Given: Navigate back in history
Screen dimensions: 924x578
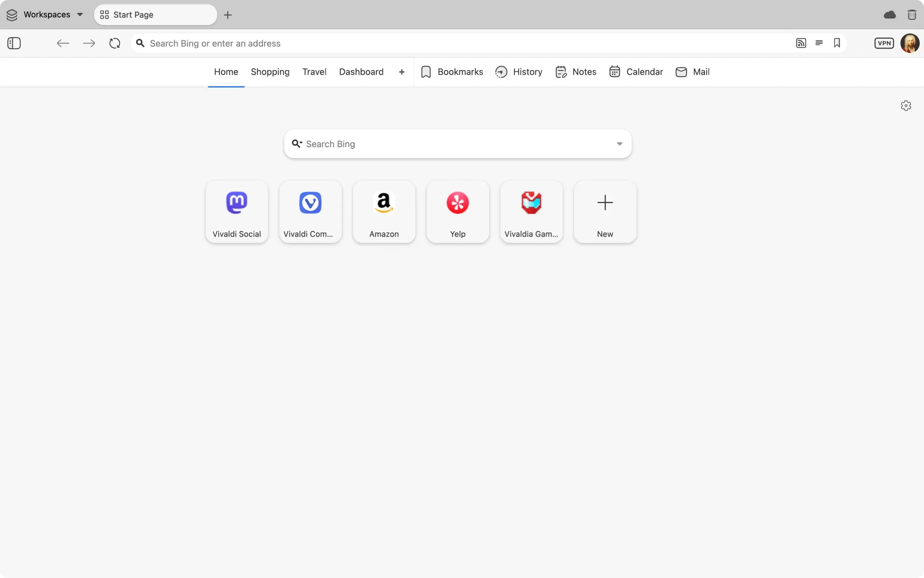Looking at the screenshot, I should 63,43.
